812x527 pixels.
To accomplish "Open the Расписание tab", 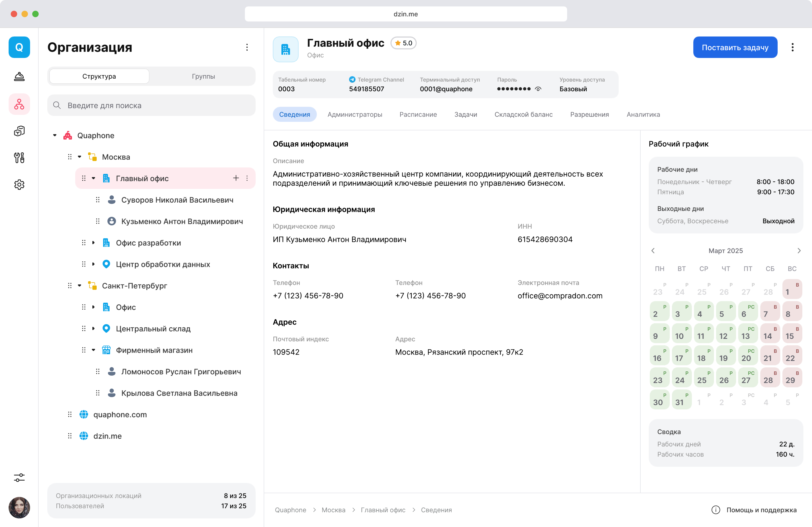I will click(x=418, y=115).
